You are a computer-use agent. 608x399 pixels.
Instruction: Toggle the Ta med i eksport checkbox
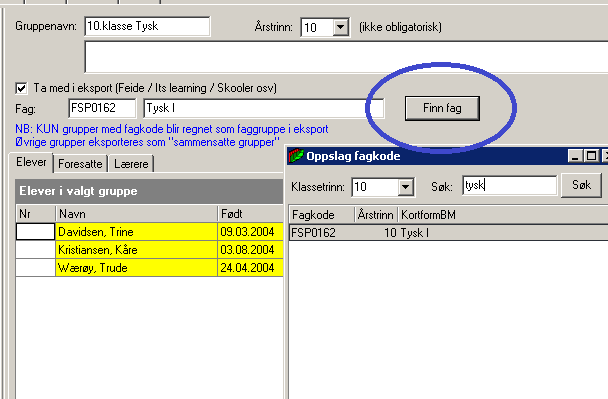coord(22,88)
